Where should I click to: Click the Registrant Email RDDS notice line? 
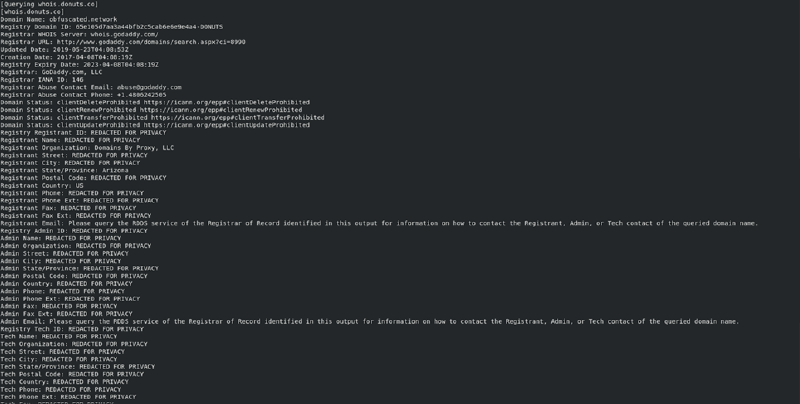point(379,223)
